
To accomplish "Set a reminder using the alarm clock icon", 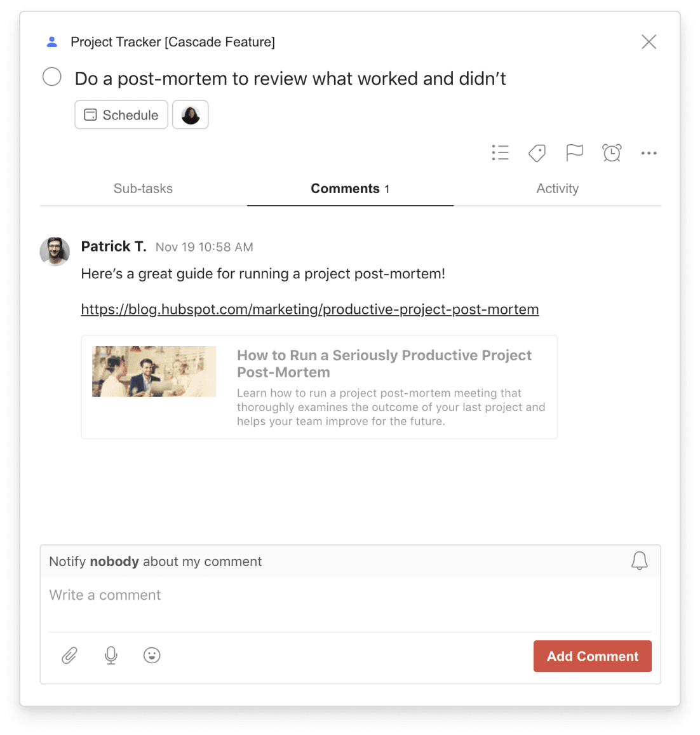I will pyautogui.click(x=612, y=152).
